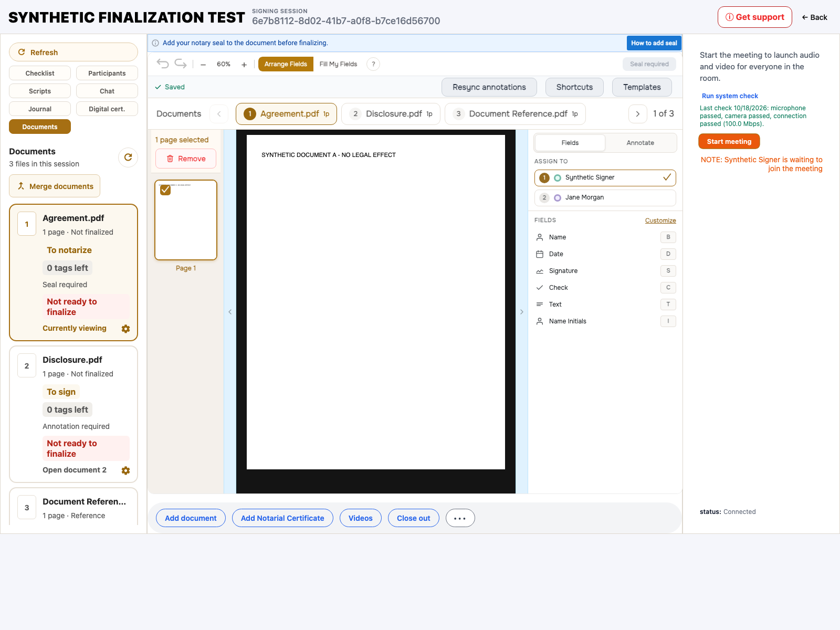Open Agreement.pdf settings gear icon

pos(125,329)
